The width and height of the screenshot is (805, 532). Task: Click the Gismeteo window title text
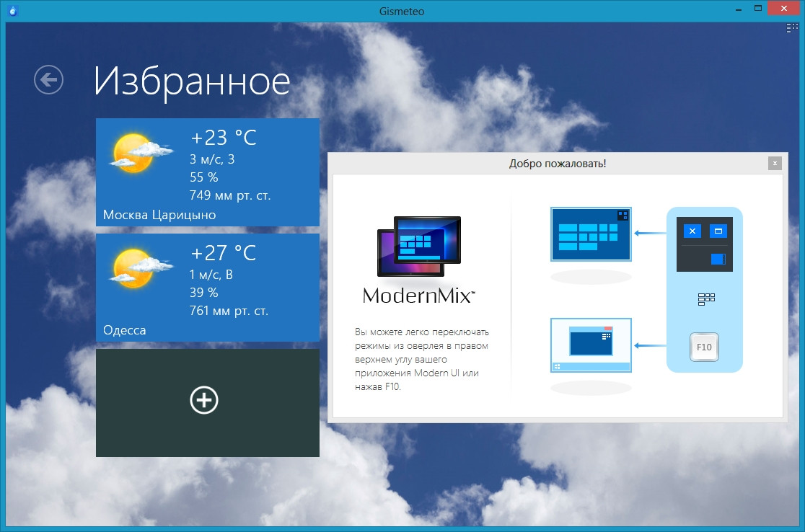[402, 12]
